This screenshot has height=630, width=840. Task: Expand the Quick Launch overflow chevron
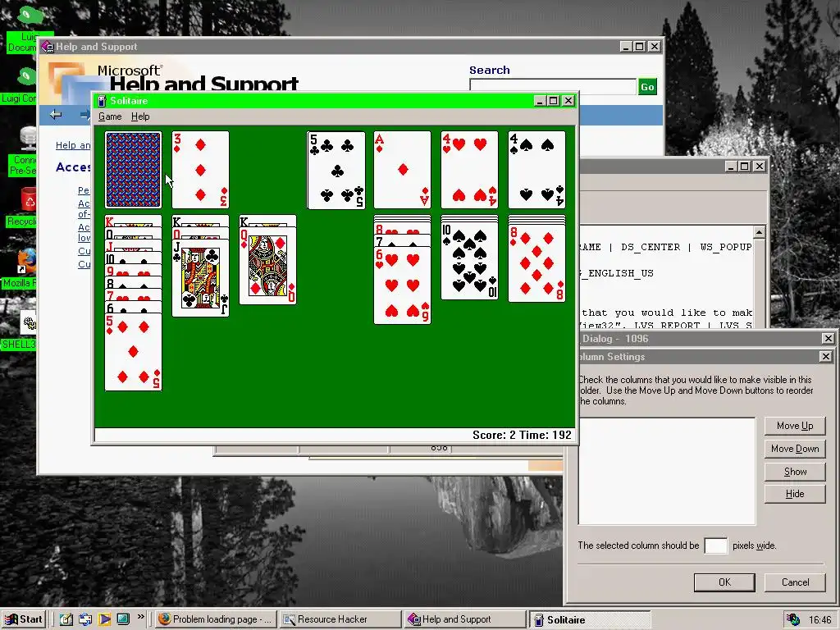click(141, 617)
